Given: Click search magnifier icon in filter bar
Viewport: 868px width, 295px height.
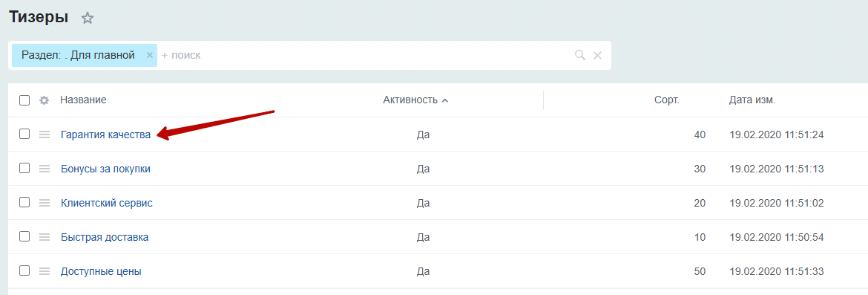Looking at the screenshot, I should [580, 55].
